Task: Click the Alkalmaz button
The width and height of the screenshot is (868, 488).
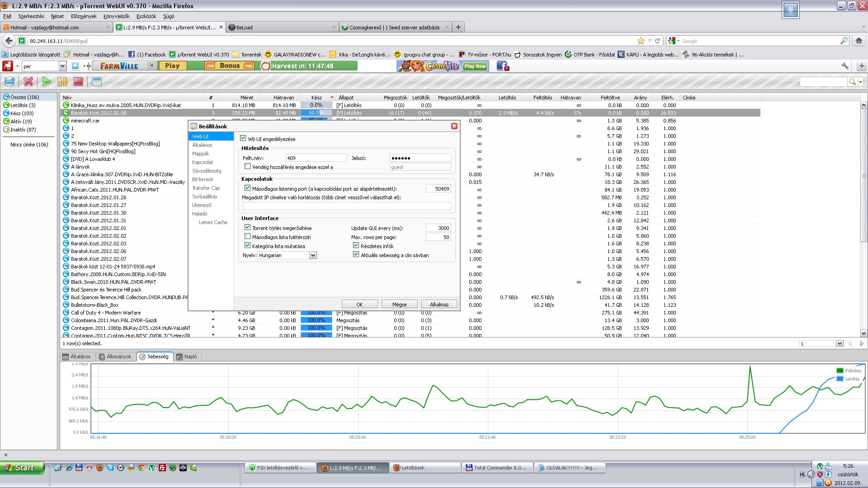Action: pyautogui.click(x=439, y=304)
